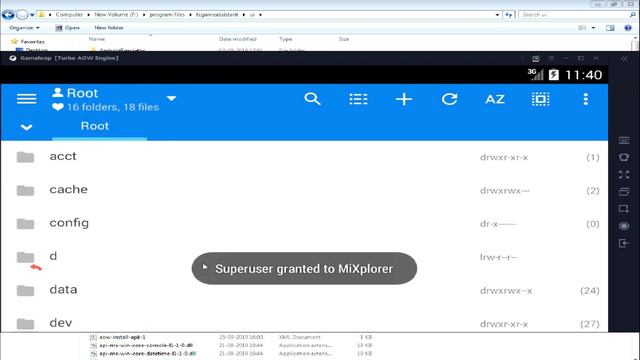The height and width of the screenshot is (360, 640).
Task: Click Explorer back navigation button
Action: 8,15
